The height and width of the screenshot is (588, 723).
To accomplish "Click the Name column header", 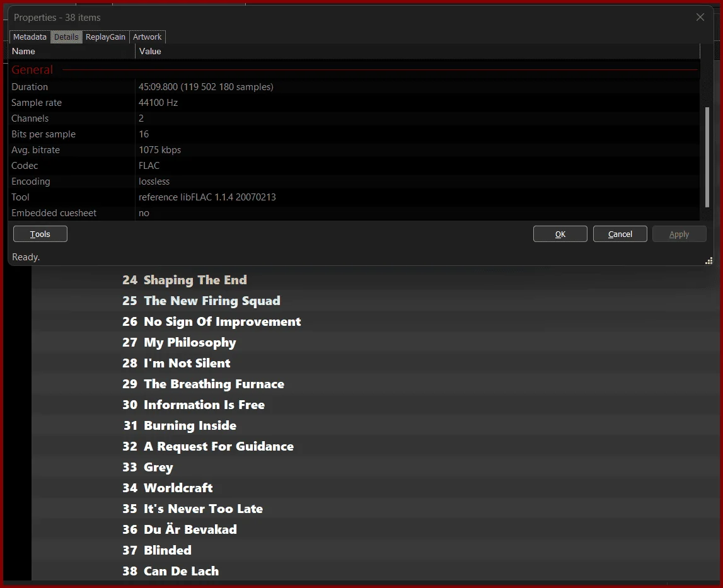I will click(72, 51).
